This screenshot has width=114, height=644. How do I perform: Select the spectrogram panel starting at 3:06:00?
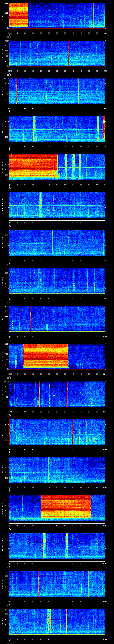click(x=57, y=205)
